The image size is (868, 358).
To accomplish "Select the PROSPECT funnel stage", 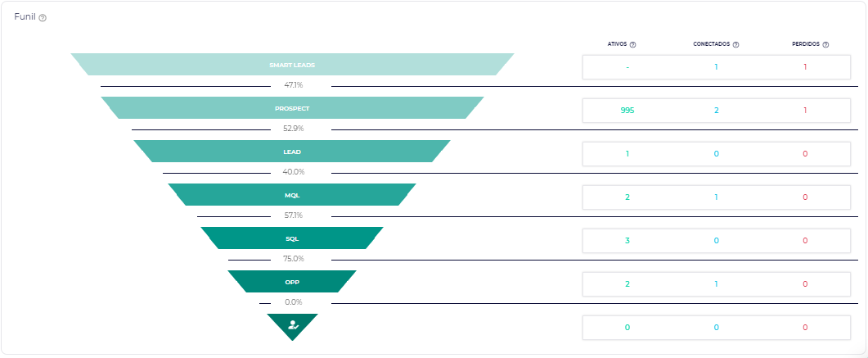I will point(292,108).
